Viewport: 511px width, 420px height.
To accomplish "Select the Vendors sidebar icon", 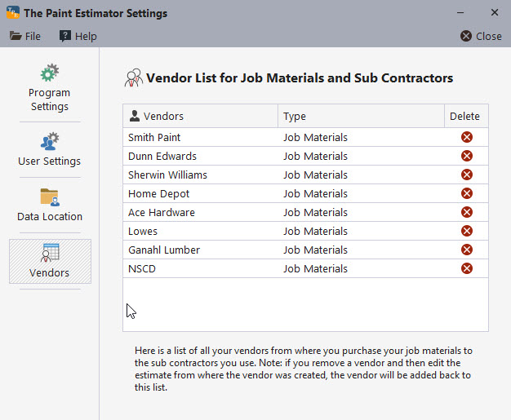I will 50,253.
